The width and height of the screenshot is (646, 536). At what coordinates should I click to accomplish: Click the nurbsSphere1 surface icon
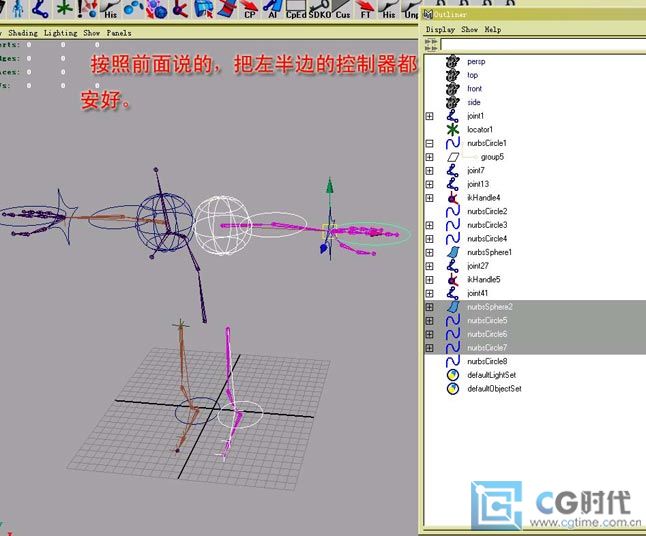coord(452,252)
